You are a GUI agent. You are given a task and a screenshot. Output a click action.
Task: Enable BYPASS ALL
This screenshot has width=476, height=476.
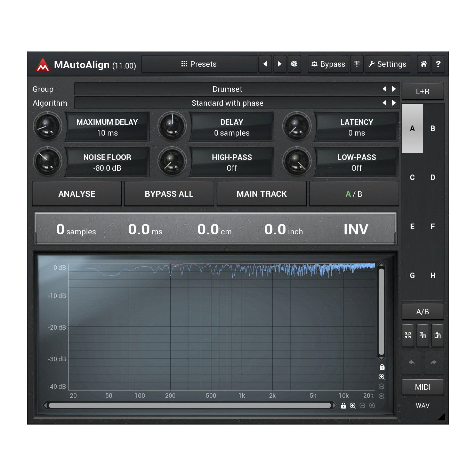[169, 194]
